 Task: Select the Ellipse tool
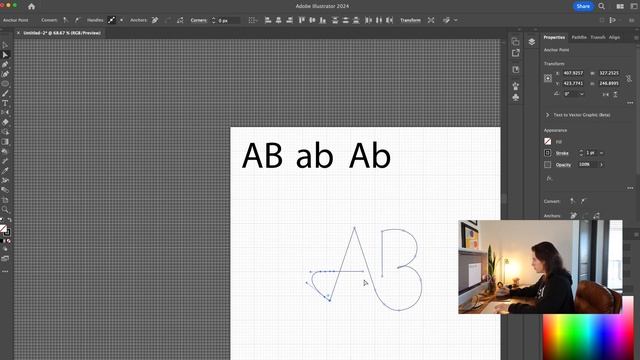pyautogui.click(x=5, y=84)
